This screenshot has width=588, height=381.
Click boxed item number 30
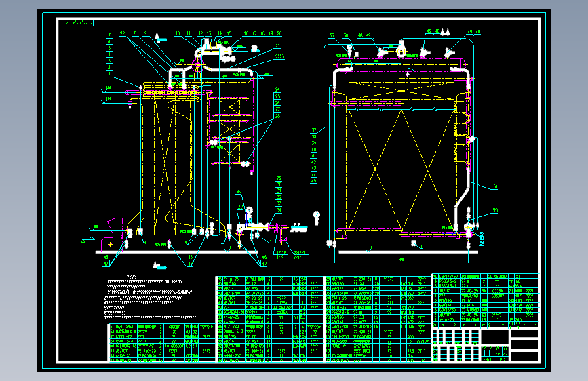[x=279, y=184]
